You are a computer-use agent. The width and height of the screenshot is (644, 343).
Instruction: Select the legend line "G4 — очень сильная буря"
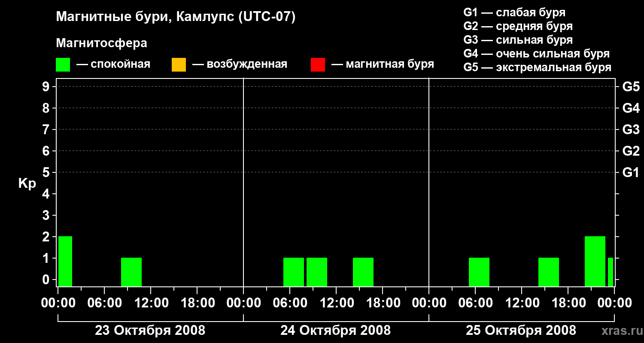pos(537,54)
